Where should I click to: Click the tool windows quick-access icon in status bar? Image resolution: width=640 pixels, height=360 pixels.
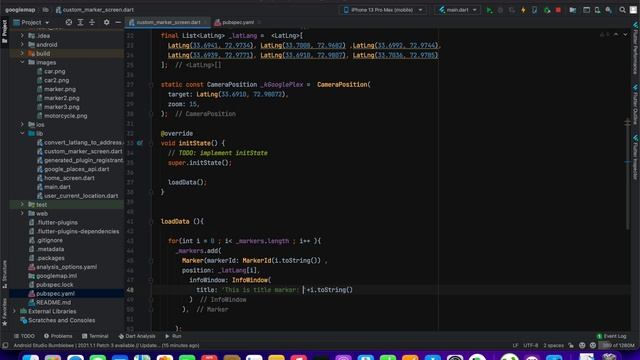coord(5,346)
